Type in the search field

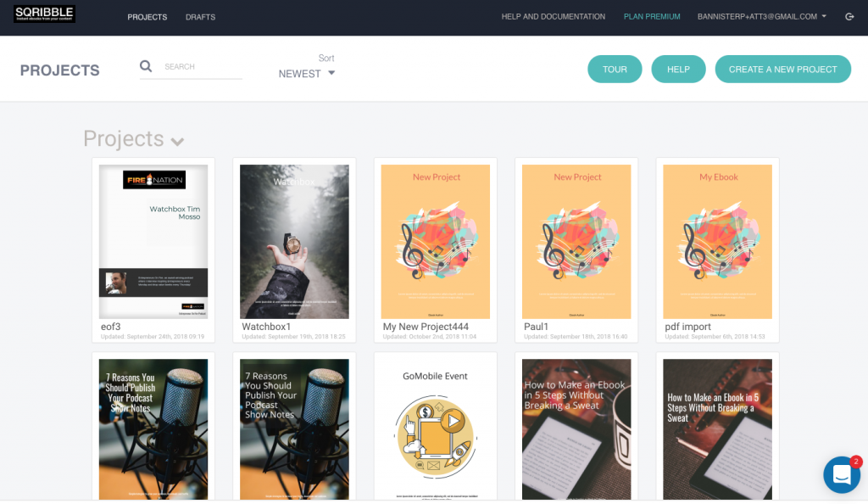point(202,66)
